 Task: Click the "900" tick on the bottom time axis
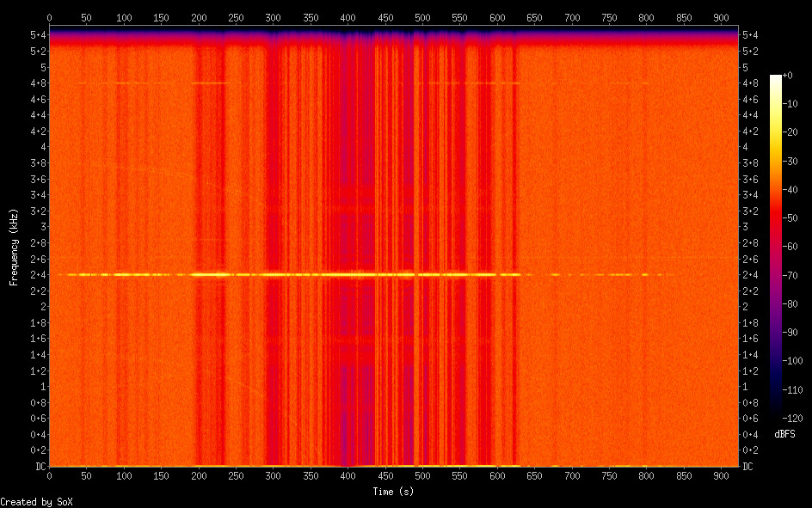coord(722,475)
